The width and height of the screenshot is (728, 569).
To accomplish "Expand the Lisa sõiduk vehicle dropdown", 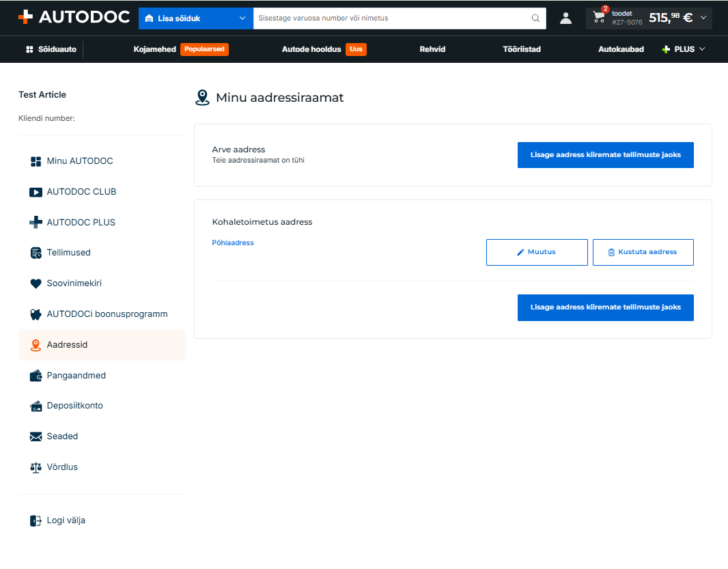I will (196, 18).
